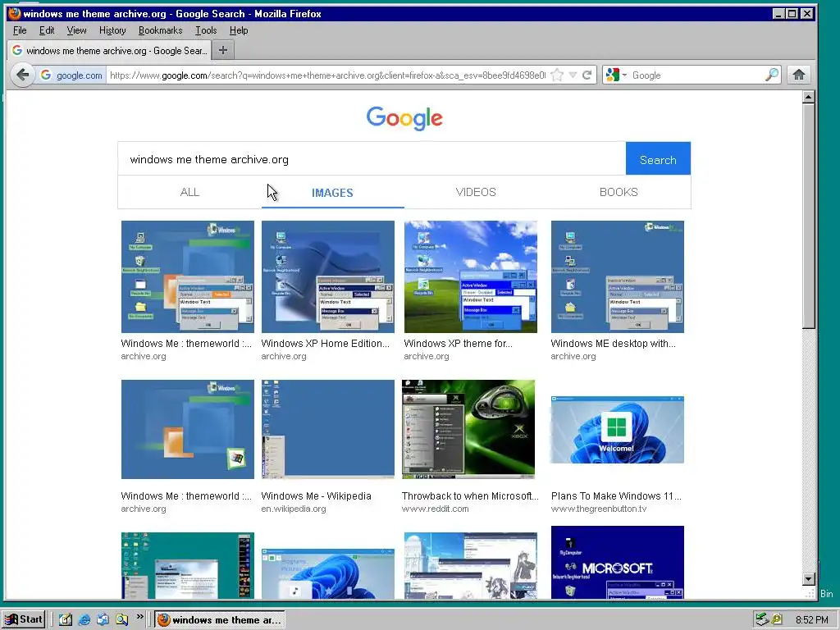Image resolution: width=840 pixels, height=630 pixels.
Task: Bookmark this page with the star icon
Action: pos(557,75)
